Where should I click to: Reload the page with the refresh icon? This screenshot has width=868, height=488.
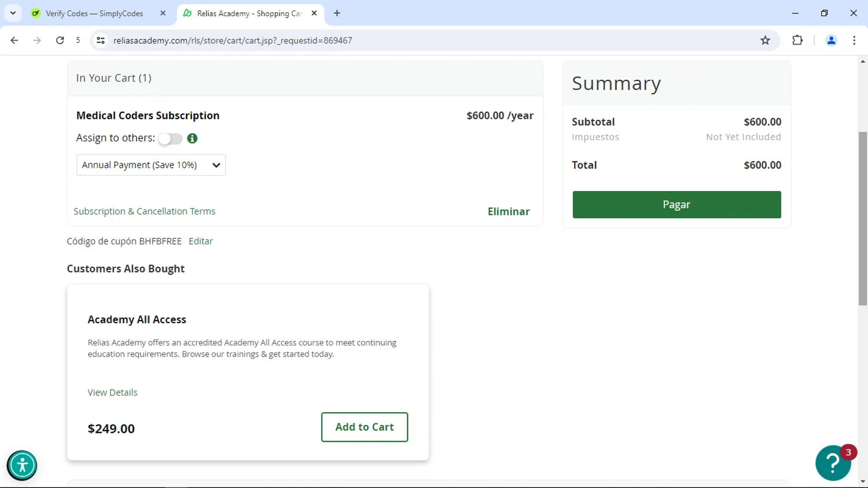[60, 41]
